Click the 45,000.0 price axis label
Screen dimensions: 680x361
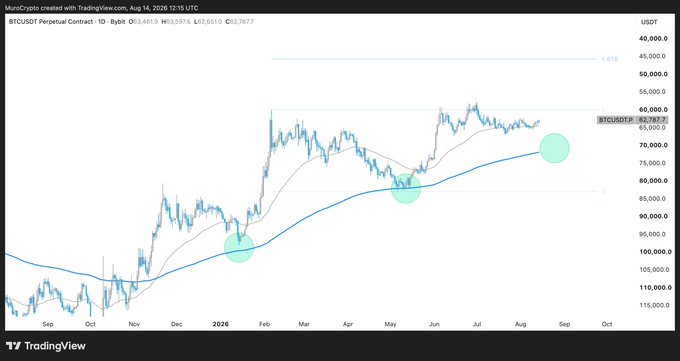(653, 56)
